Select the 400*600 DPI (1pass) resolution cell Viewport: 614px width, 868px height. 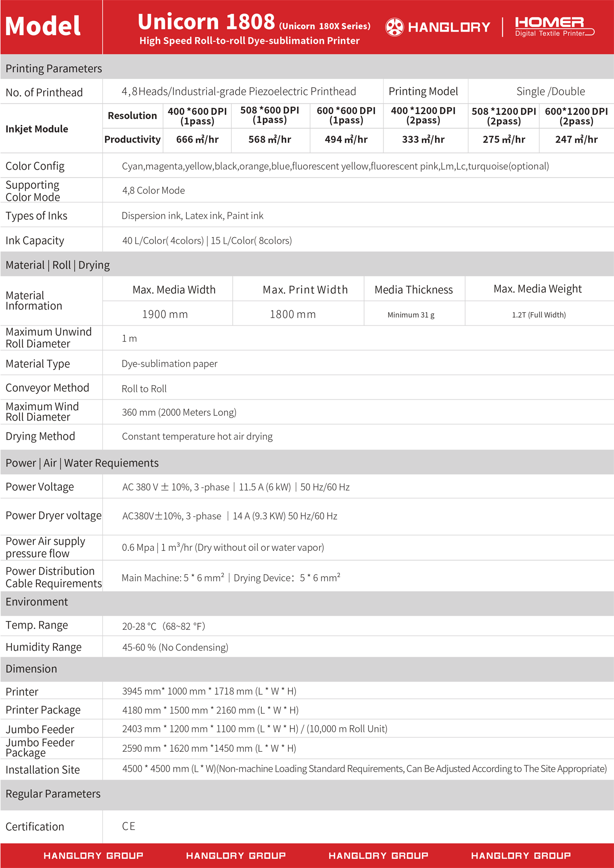tap(197, 116)
